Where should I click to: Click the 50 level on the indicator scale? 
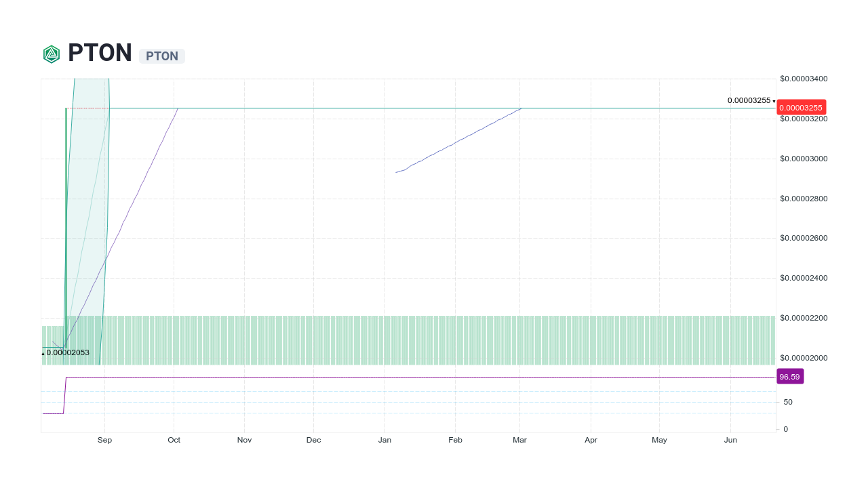pos(787,402)
